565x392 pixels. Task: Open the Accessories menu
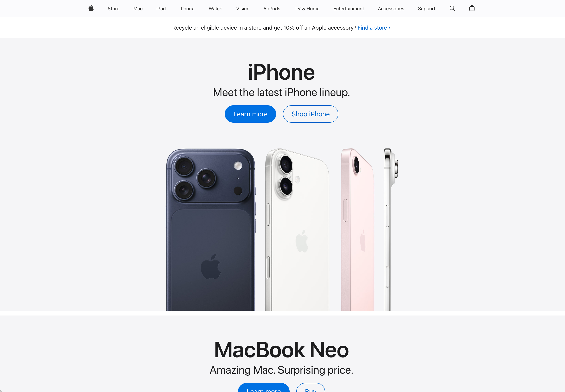(x=391, y=9)
